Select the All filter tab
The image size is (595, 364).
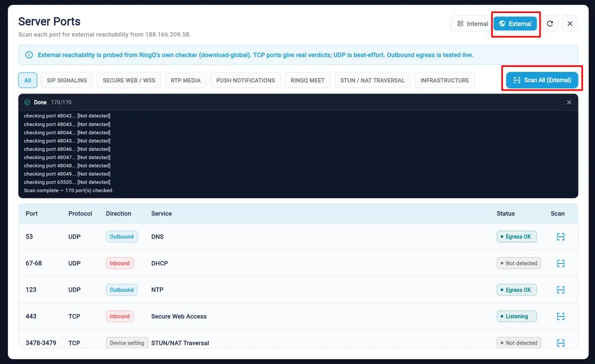28,80
